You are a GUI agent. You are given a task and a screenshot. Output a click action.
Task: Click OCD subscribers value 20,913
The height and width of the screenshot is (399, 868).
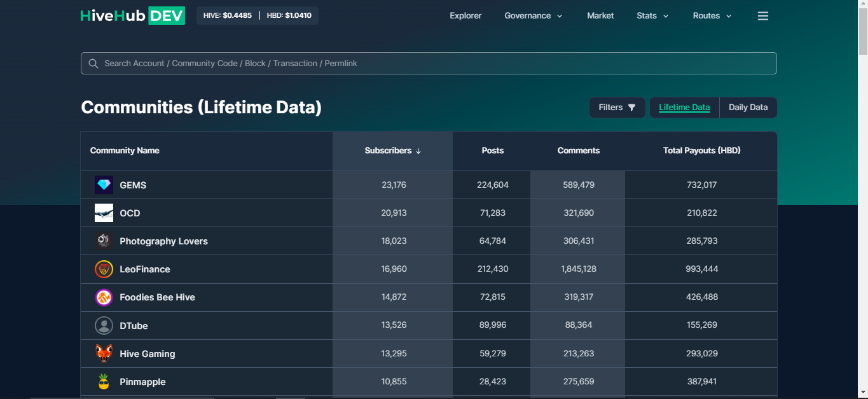coord(394,213)
